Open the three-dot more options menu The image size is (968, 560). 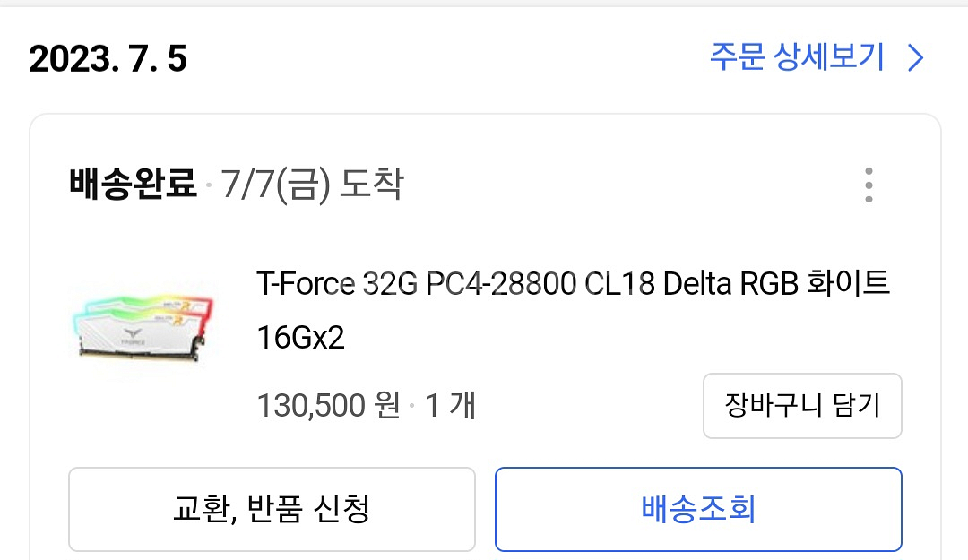(868, 185)
